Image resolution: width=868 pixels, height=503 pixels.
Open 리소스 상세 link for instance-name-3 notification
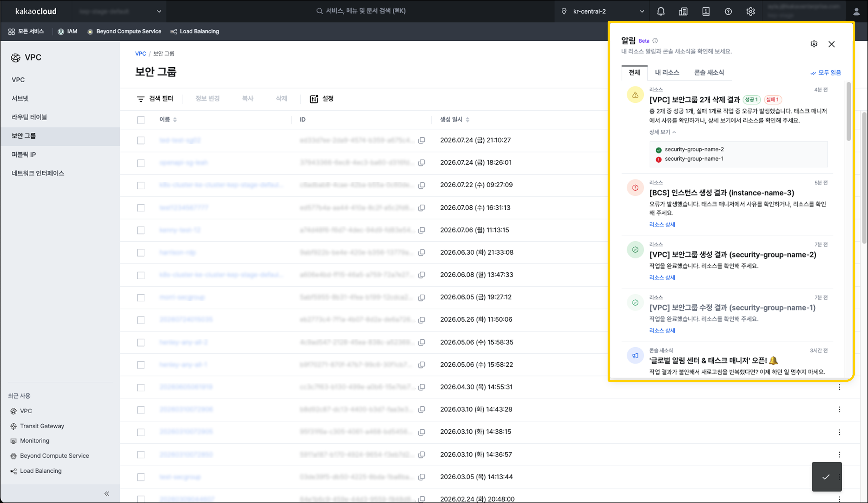[662, 224]
